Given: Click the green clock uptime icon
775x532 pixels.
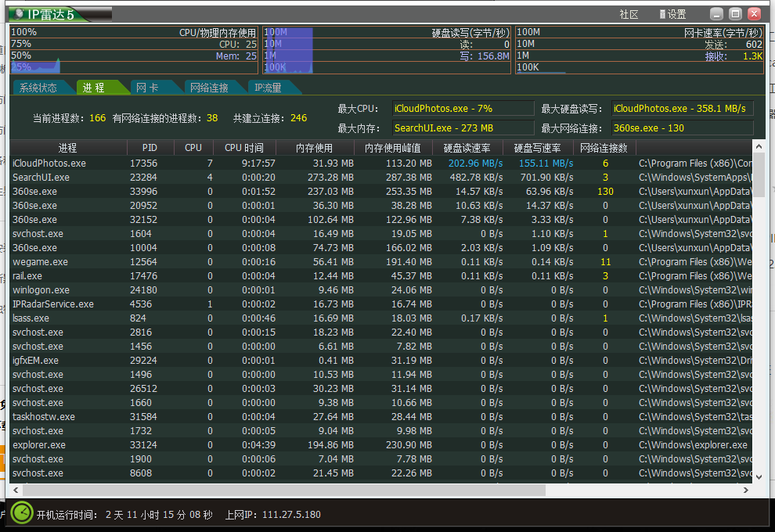Looking at the screenshot, I should coord(22,513).
